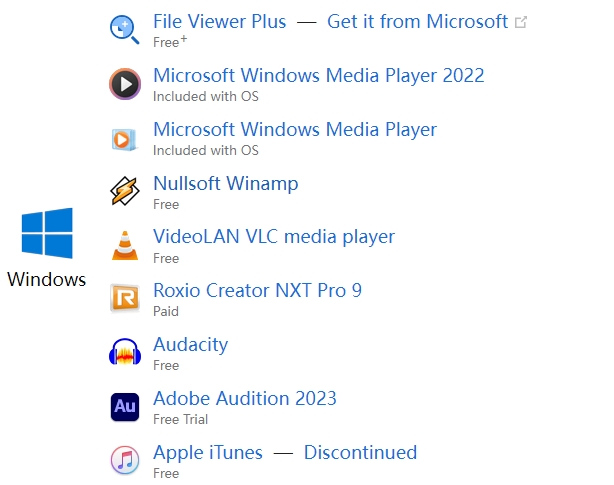Click the Free label under VLC media player
The image size is (614, 485).
pyautogui.click(x=166, y=258)
